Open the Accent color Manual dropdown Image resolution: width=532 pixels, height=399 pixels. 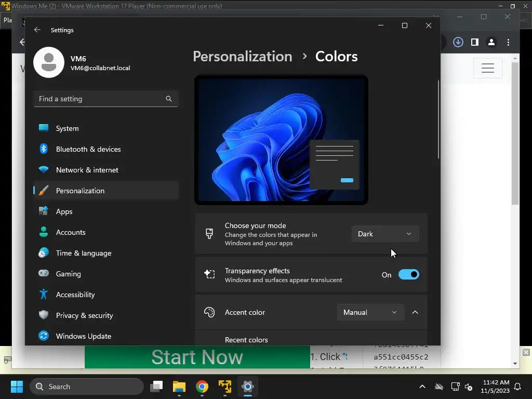(370, 312)
